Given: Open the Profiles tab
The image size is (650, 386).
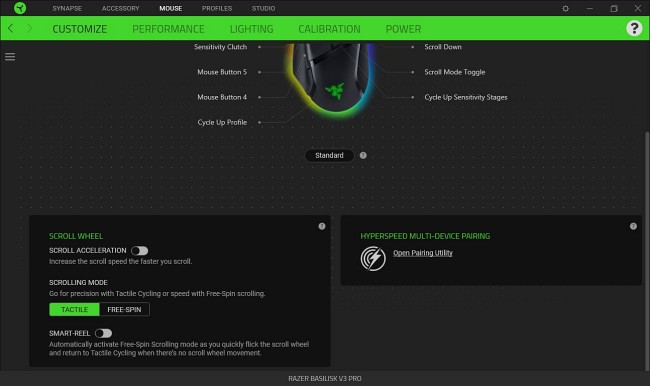Looking at the screenshot, I should click(217, 8).
